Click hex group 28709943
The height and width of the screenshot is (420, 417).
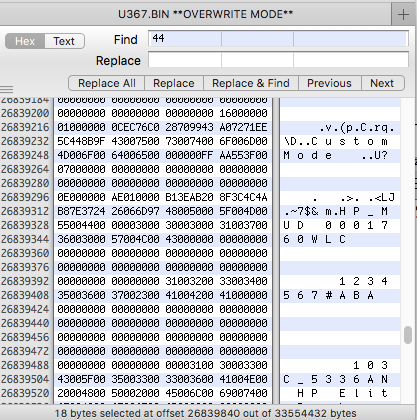(189, 127)
